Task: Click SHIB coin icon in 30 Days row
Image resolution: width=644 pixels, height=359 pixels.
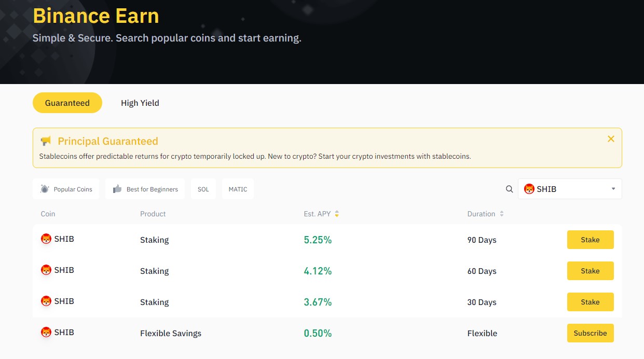Action: click(46, 301)
